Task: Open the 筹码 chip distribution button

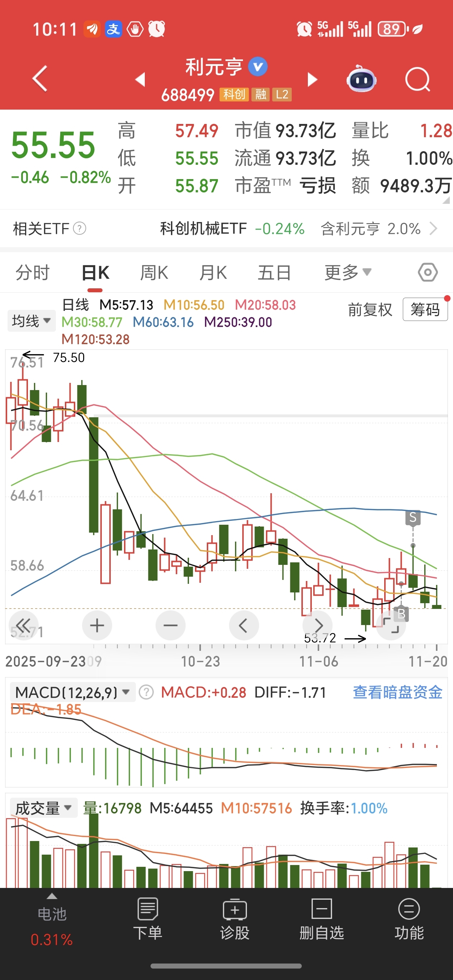Action: pyautogui.click(x=425, y=309)
